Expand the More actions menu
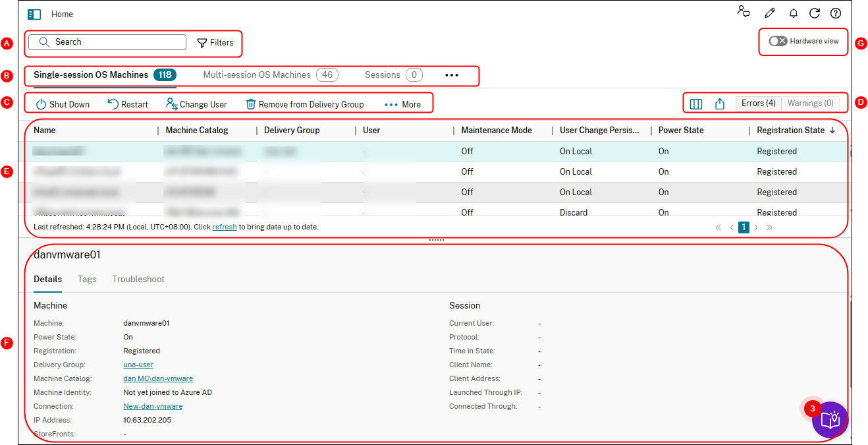The height and width of the screenshot is (445, 868). tap(402, 104)
